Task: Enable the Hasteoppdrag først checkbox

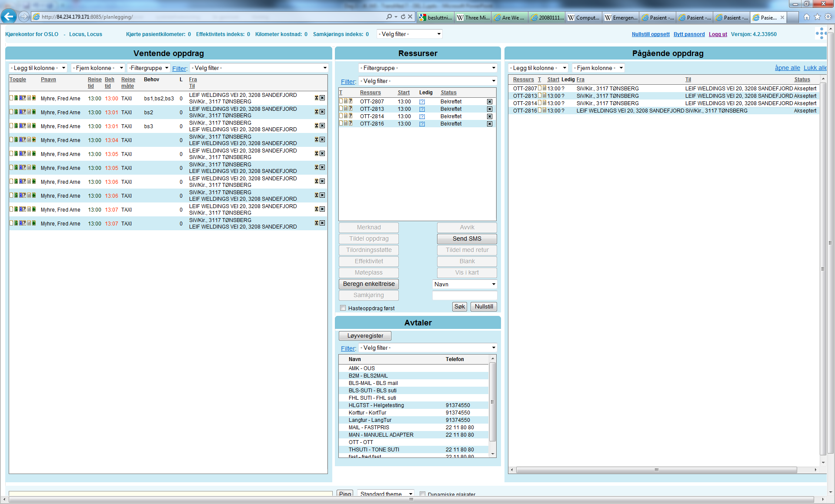Action: 343,308
